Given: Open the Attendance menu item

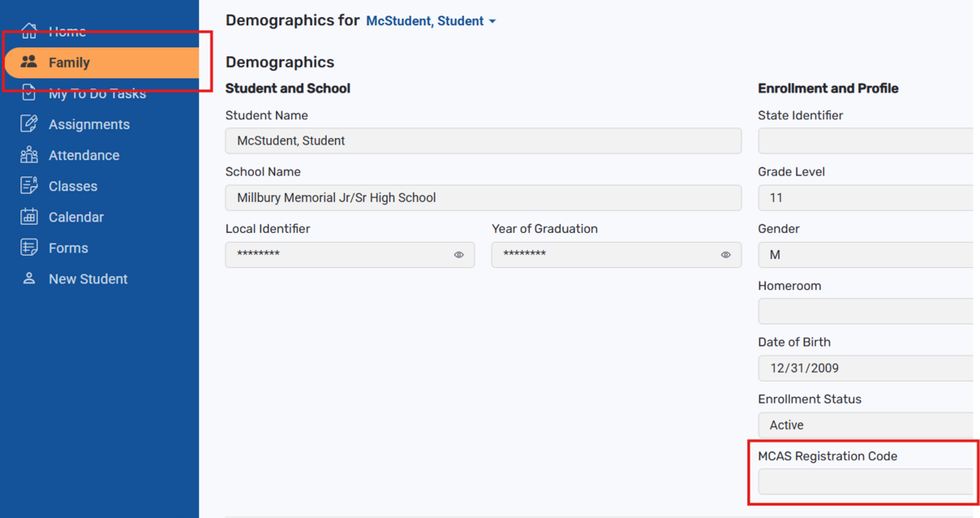Looking at the screenshot, I should click(x=83, y=155).
